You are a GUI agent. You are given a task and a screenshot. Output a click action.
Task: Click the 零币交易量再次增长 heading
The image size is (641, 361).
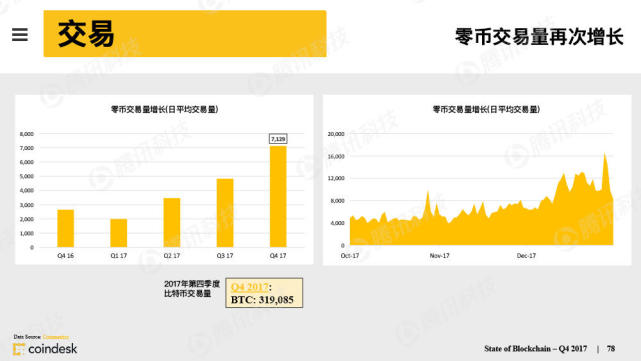point(539,37)
